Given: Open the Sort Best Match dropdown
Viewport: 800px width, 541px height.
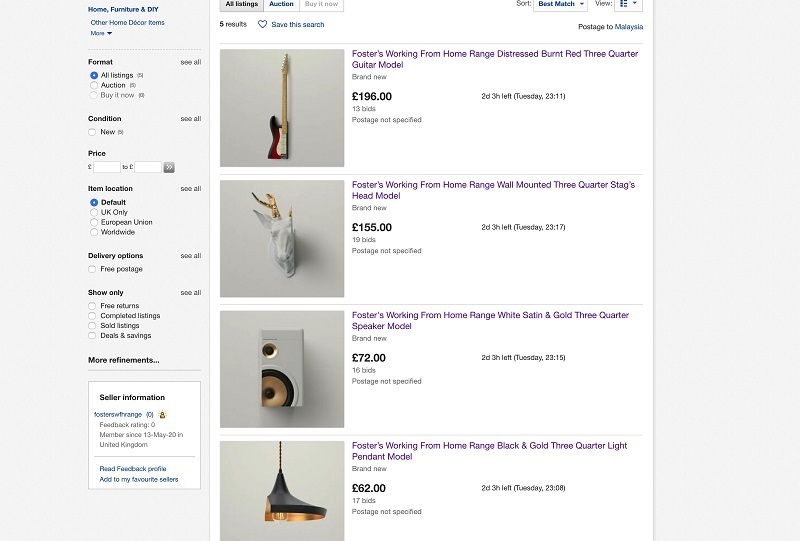Looking at the screenshot, I should 561,4.
